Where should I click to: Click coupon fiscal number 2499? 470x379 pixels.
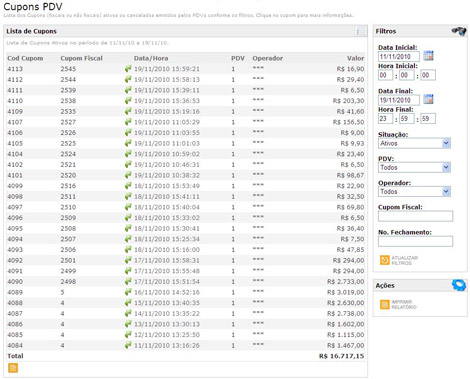68,271
